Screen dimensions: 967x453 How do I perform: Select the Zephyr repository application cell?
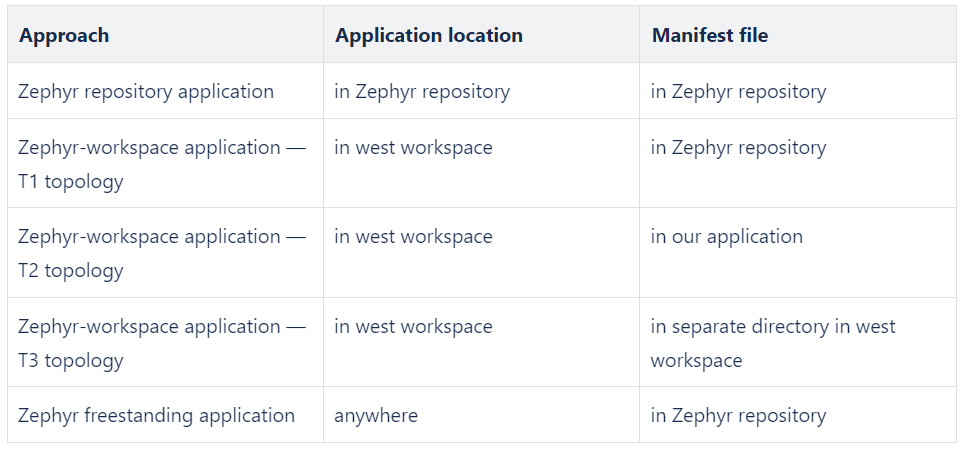click(x=165, y=91)
